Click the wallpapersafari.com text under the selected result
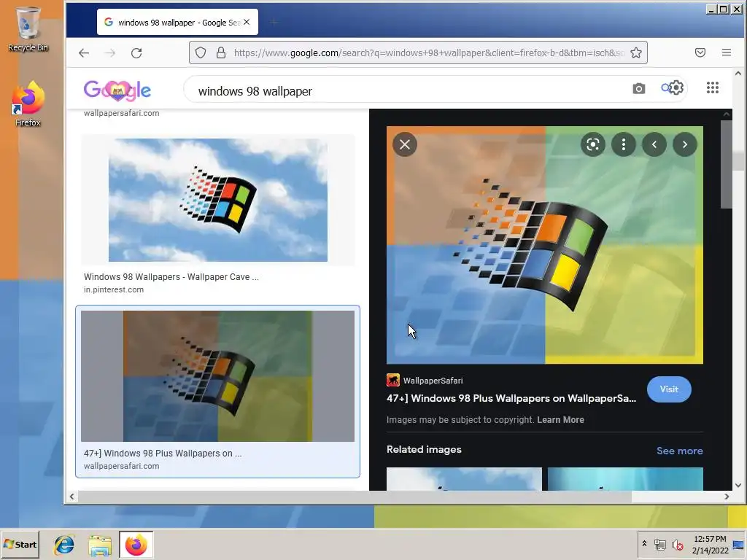Screen dimensions: 747x560 [122, 466]
